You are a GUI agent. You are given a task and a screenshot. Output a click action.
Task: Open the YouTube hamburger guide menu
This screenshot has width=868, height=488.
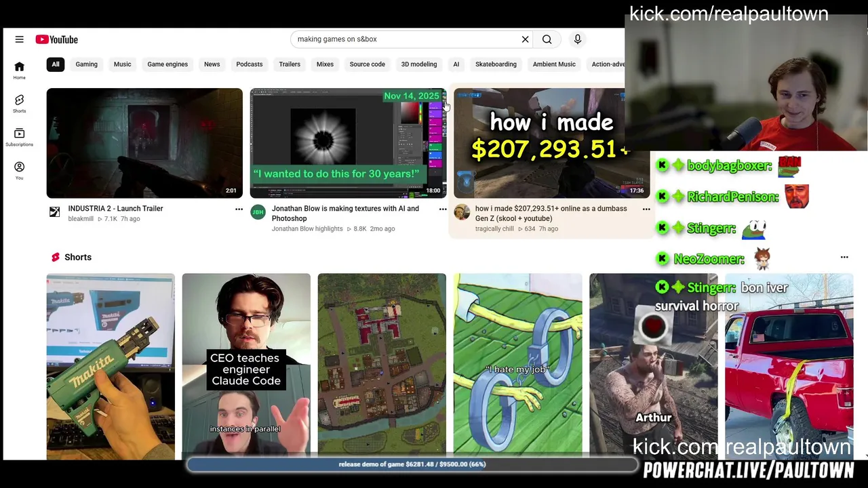coord(20,39)
